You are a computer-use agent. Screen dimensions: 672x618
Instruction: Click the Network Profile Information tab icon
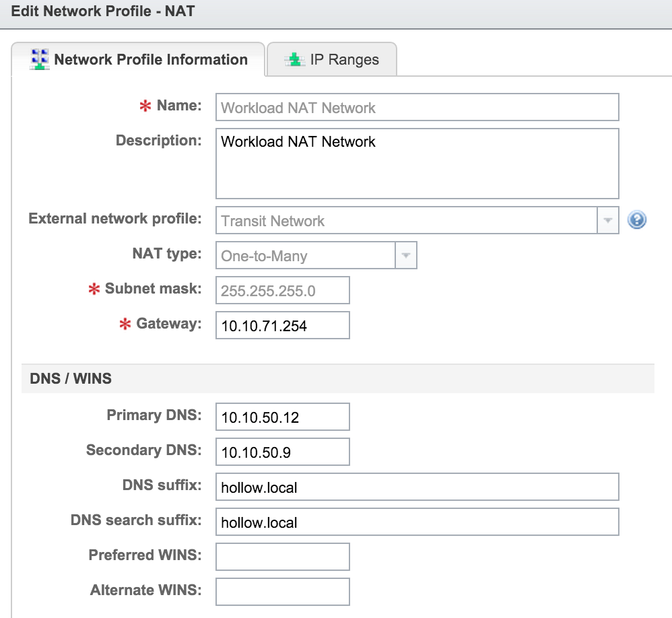pyautogui.click(x=40, y=59)
